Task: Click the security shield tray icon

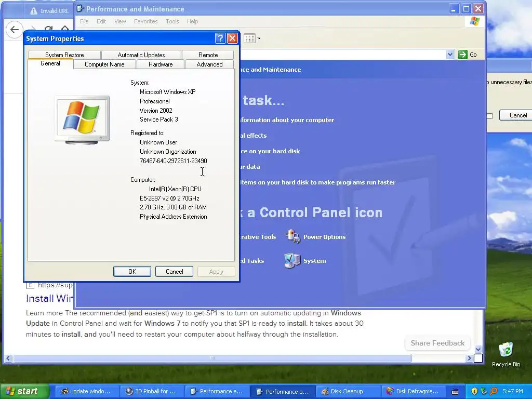Action: [x=474, y=391]
